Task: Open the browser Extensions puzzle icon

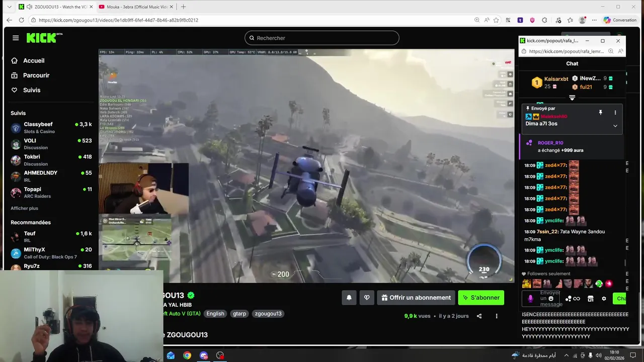Action: 544,20
